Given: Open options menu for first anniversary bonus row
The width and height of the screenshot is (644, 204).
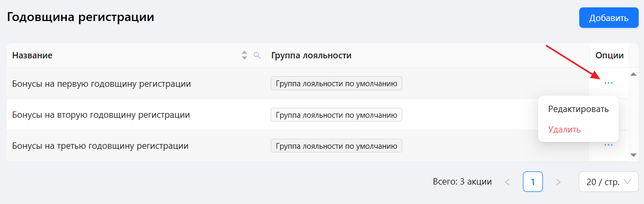Looking at the screenshot, I should click(608, 83).
